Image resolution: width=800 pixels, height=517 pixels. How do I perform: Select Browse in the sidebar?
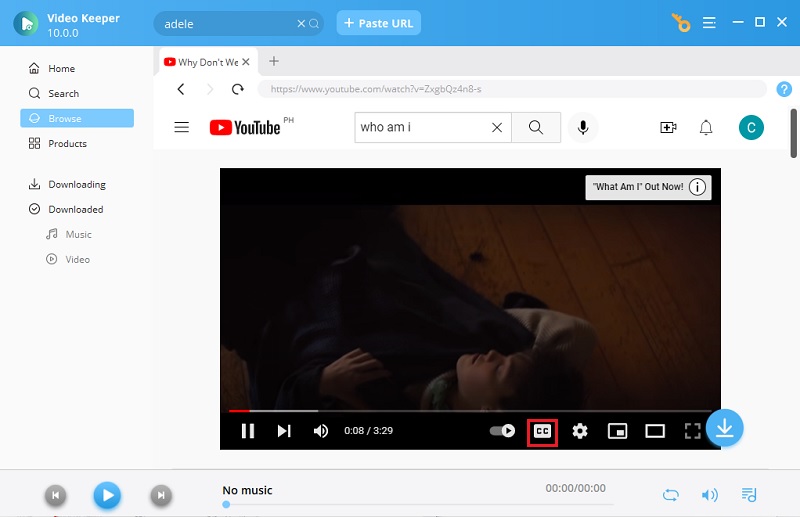77,118
